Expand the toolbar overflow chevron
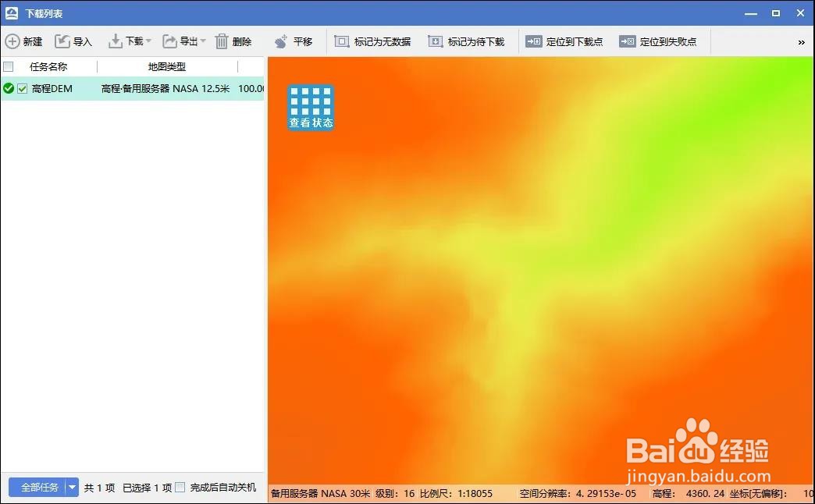The height and width of the screenshot is (504, 815). [802, 43]
